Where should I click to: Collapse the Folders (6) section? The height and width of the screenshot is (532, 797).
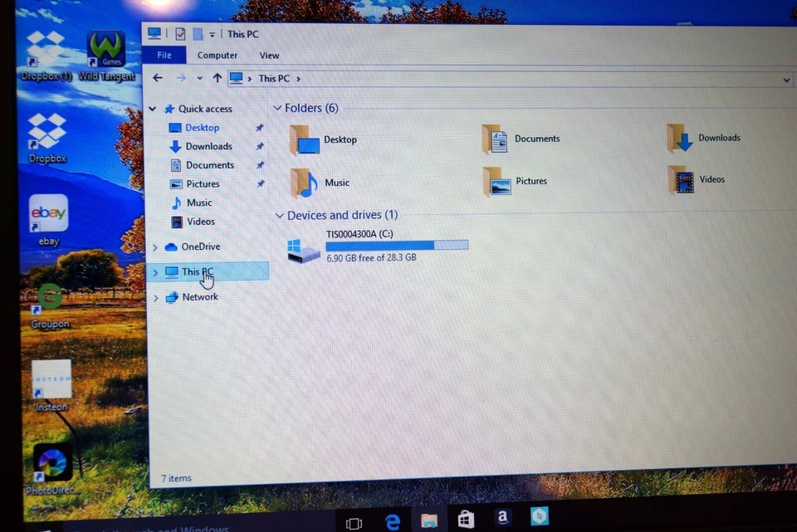pyautogui.click(x=278, y=108)
